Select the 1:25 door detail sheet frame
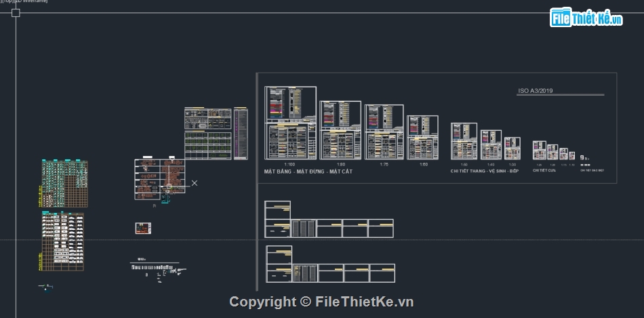 [540, 151]
